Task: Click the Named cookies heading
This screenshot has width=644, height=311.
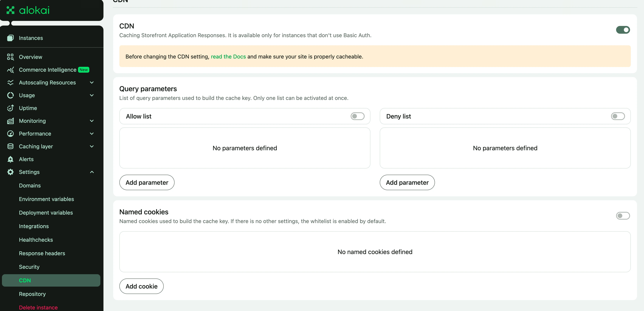Action: (144, 212)
